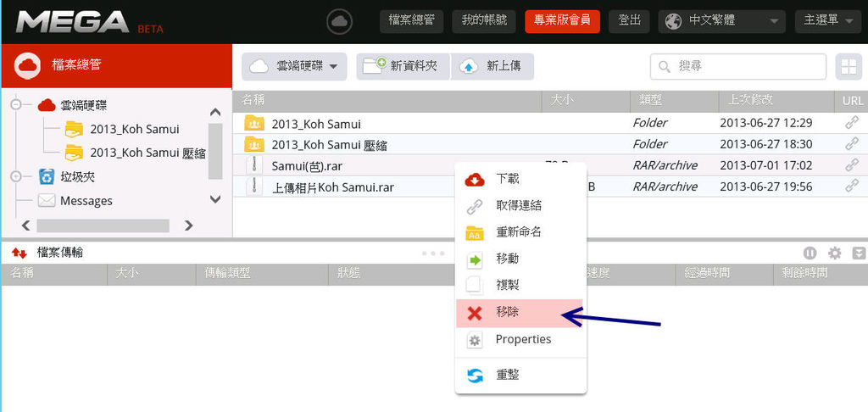Choose 移除 from context menu
Screen dimensions: 868x412
click(x=520, y=313)
